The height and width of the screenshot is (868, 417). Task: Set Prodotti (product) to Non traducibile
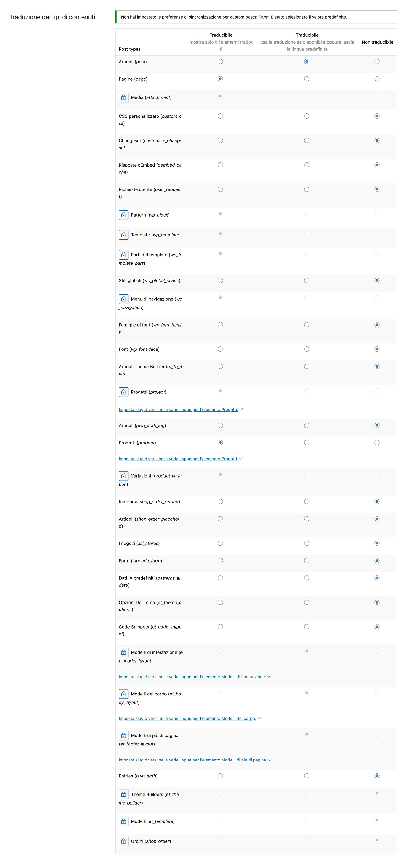[377, 443]
